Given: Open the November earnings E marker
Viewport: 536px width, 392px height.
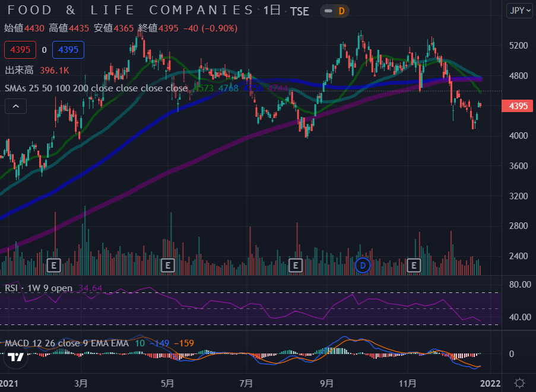Looking at the screenshot, I should pyautogui.click(x=414, y=265).
